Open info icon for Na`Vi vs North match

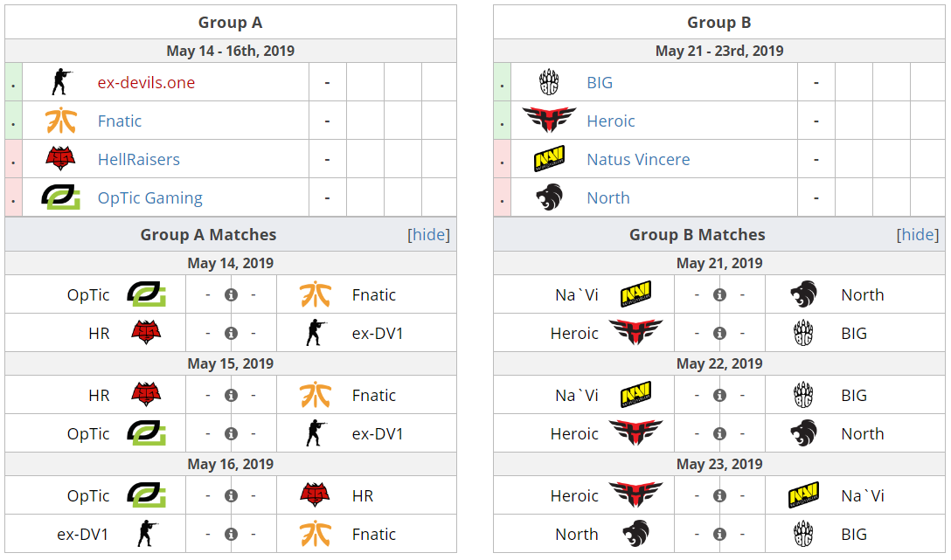click(x=720, y=294)
